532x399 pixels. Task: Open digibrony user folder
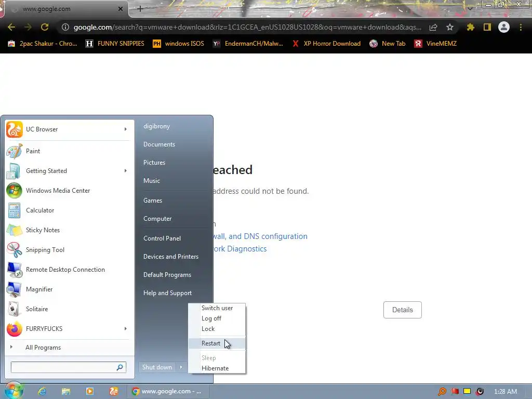pos(156,126)
